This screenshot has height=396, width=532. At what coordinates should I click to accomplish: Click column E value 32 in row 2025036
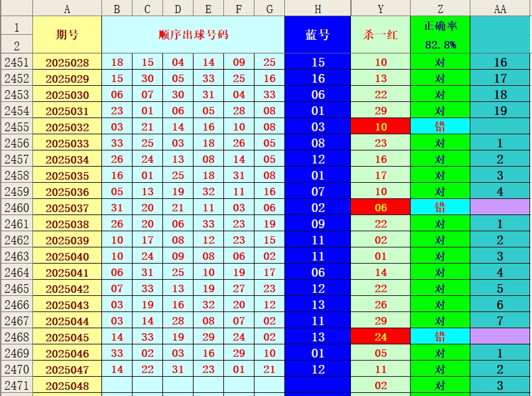click(208, 191)
